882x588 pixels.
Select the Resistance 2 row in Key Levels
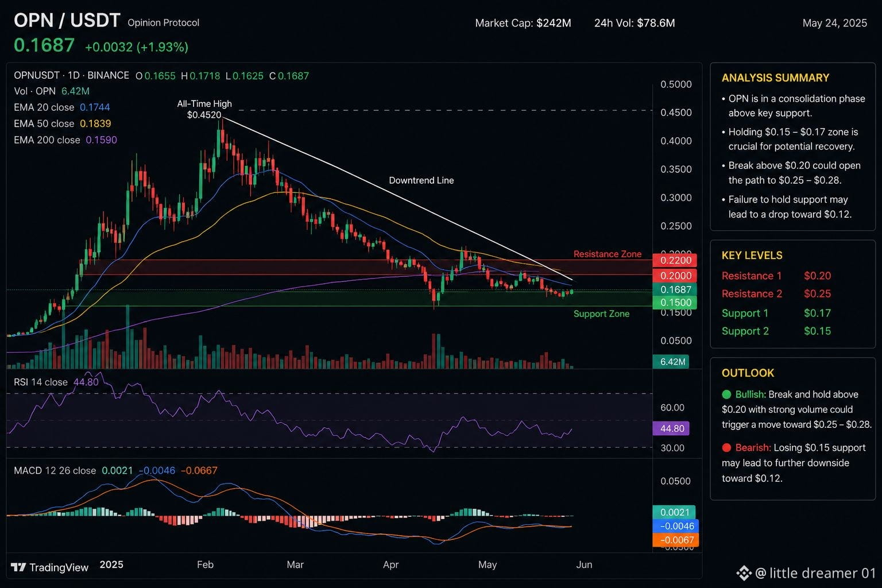point(776,294)
